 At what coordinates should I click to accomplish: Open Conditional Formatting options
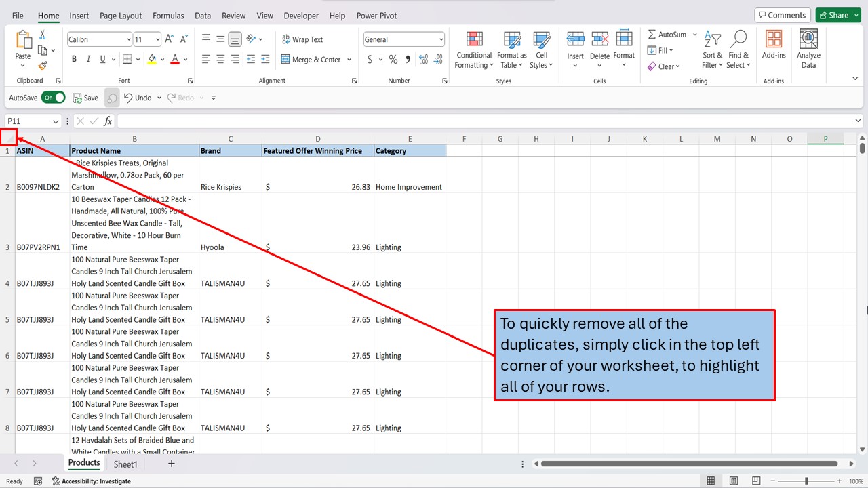tap(473, 49)
